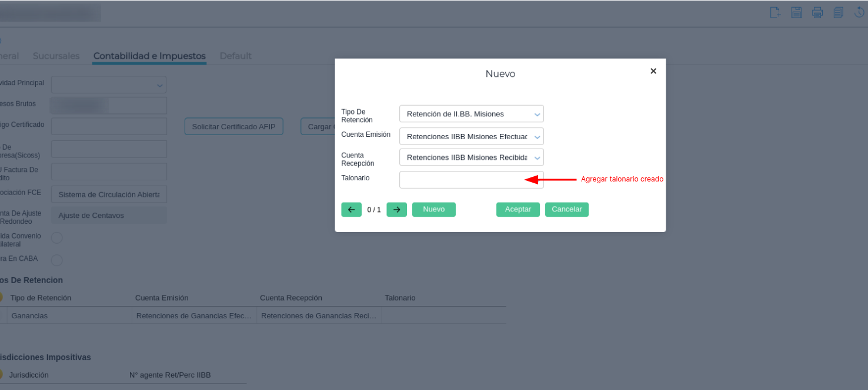Open the Cuenta Recepción dropdown
The height and width of the screenshot is (390, 868).
[472, 157]
